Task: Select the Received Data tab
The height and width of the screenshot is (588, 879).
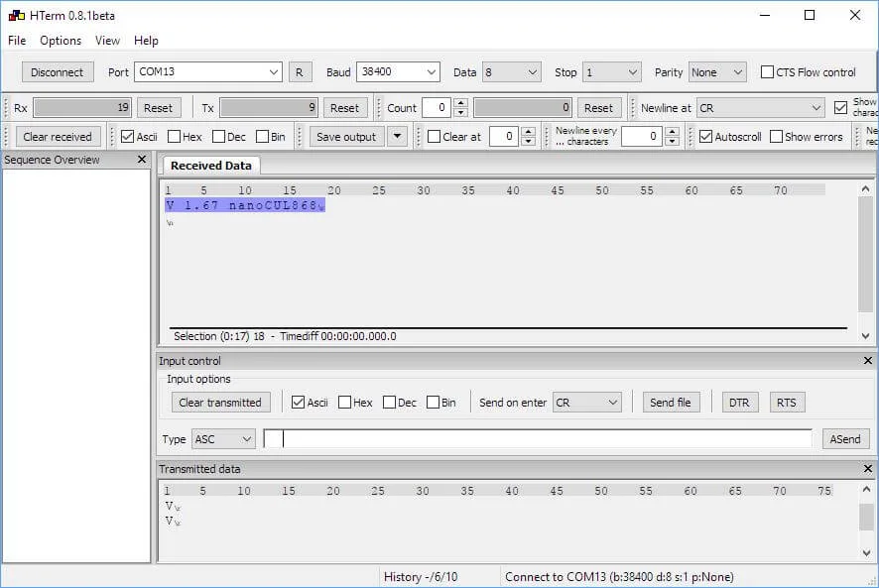Action: tap(210, 166)
